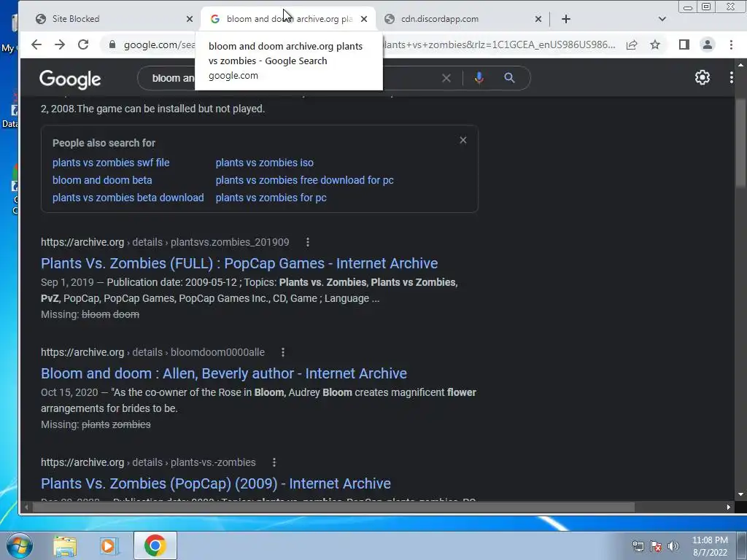The image size is (747, 560).
Task: Open the taskbar clock and date
Action: click(x=710, y=546)
